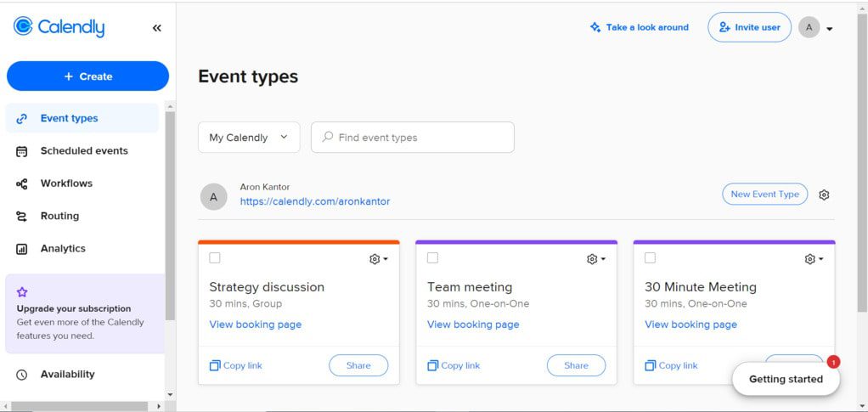Open Team meeting settings gear menu

point(596,259)
